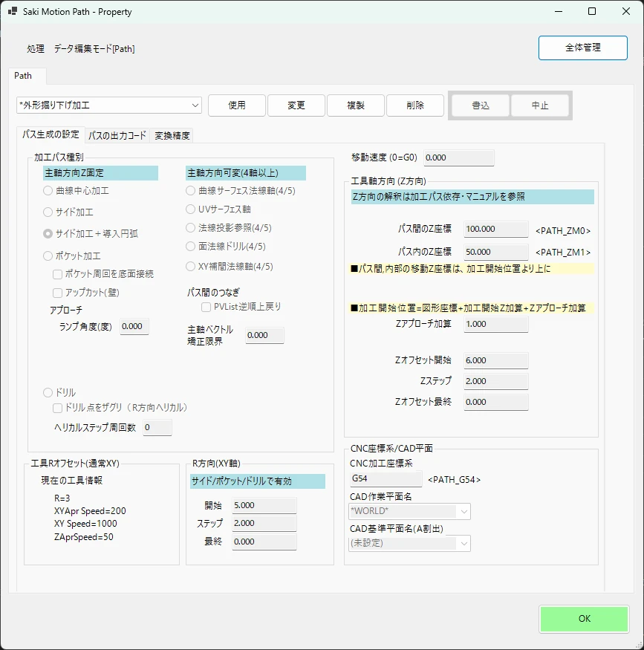Click the Saki Motion Path app icon

(x=13, y=11)
